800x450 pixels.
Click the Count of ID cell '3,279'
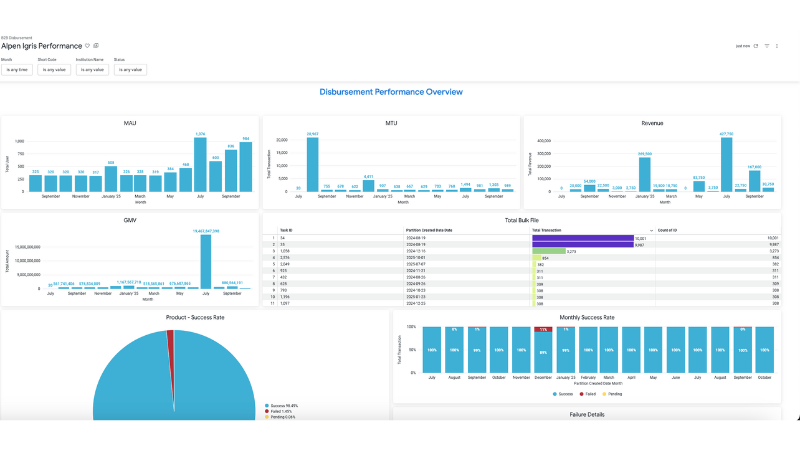(774, 251)
